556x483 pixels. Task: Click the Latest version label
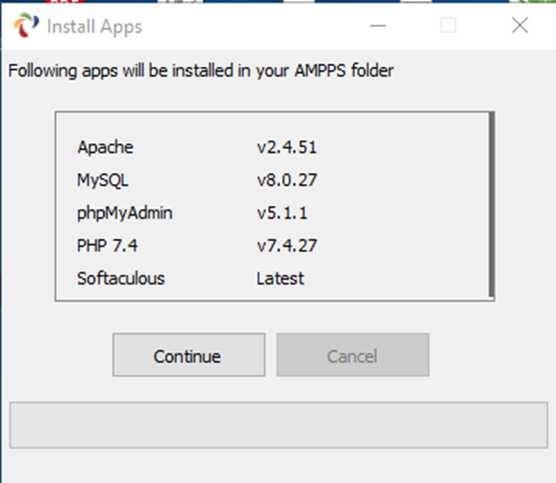280,279
